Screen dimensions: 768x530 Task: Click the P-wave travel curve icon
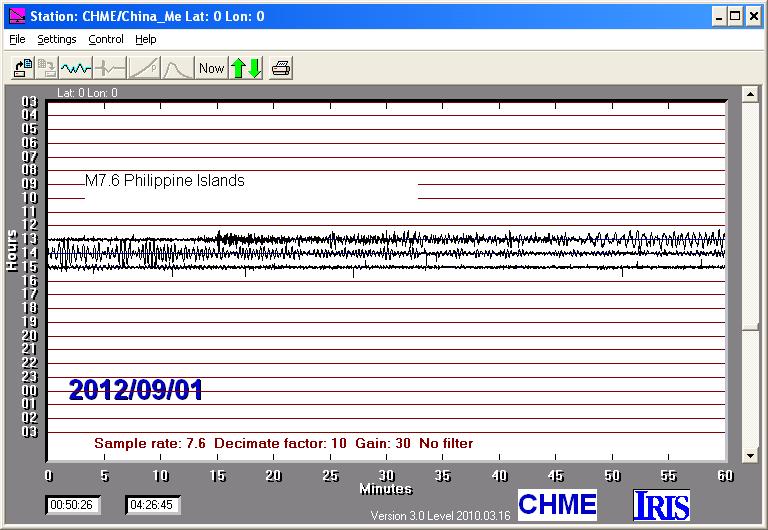144,68
